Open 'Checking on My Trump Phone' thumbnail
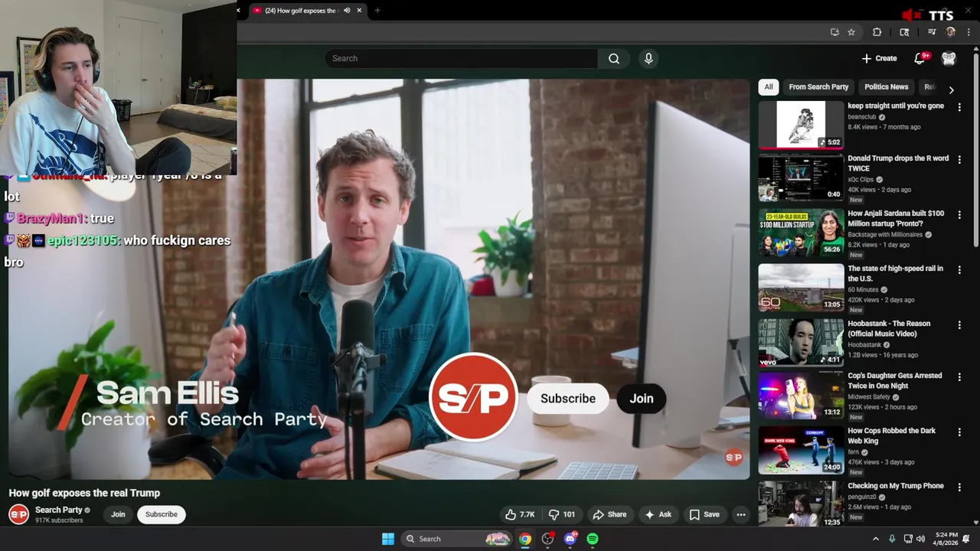The width and height of the screenshot is (980, 551). click(801, 504)
